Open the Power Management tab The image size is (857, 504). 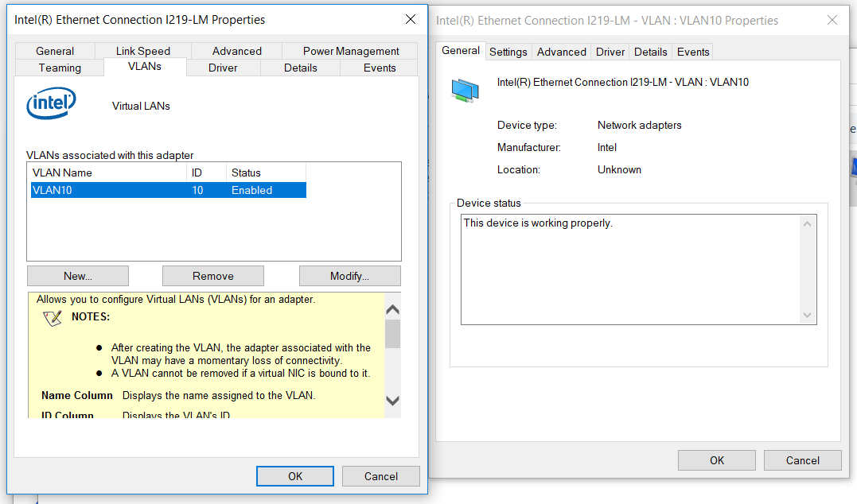coord(351,51)
